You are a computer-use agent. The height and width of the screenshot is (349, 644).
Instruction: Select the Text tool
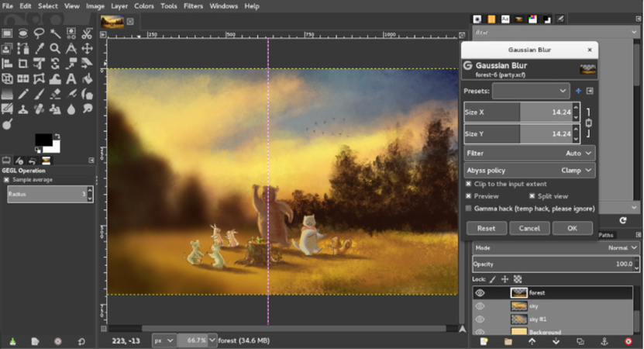coord(71,78)
